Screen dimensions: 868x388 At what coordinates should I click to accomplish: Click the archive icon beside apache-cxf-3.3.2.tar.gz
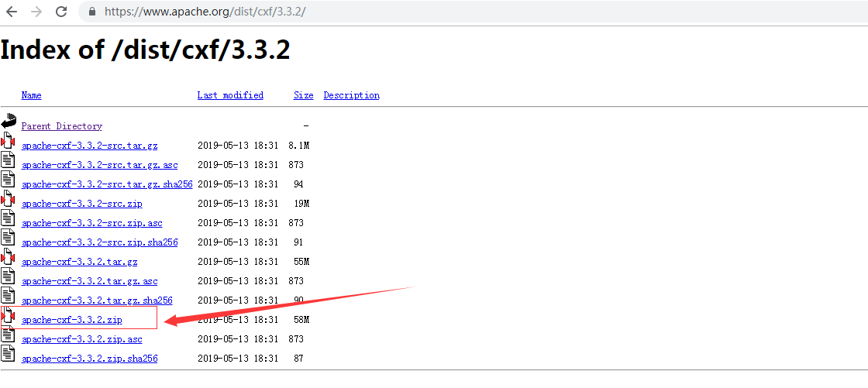(x=8, y=257)
